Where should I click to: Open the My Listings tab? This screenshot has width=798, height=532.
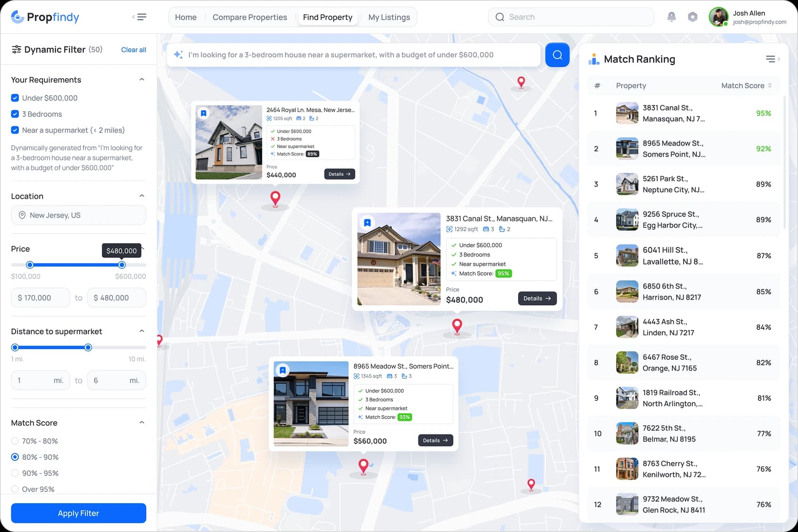pos(389,17)
